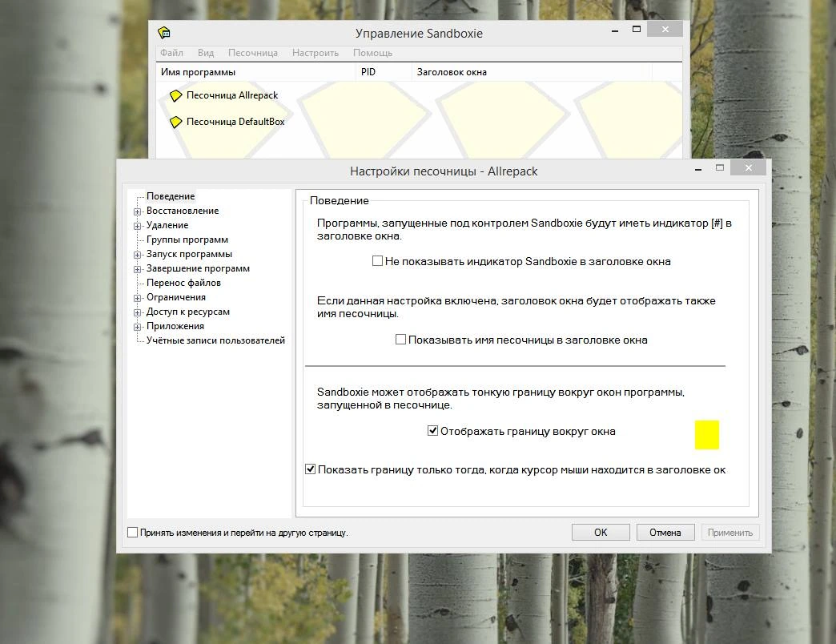Enable Не показывать индикатор Sandboxie checkbox
The height and width of the screenshot is (644, 836).
[377, 260]
